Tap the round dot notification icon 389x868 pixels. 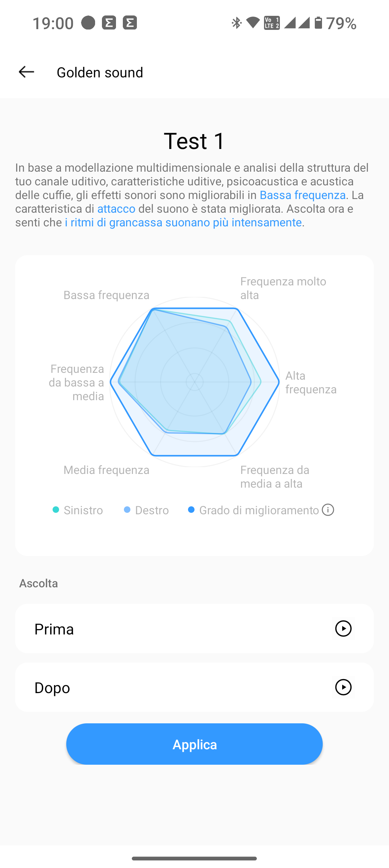(88, 23)
